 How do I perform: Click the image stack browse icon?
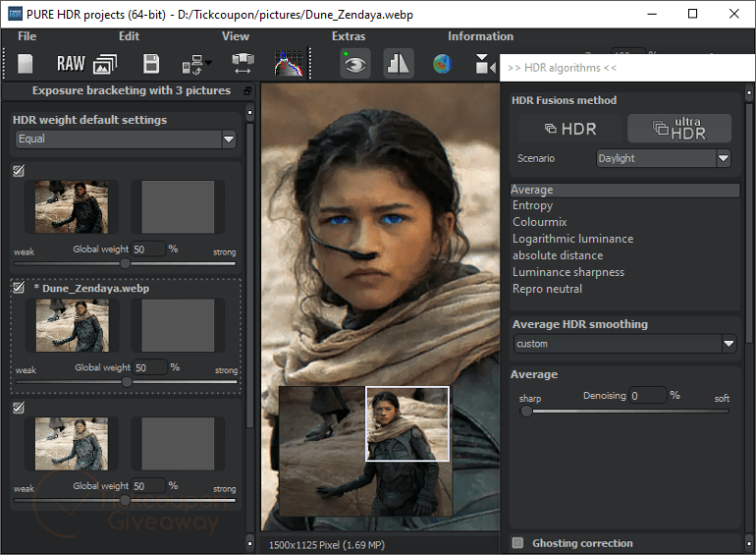[x=105, y=64]
